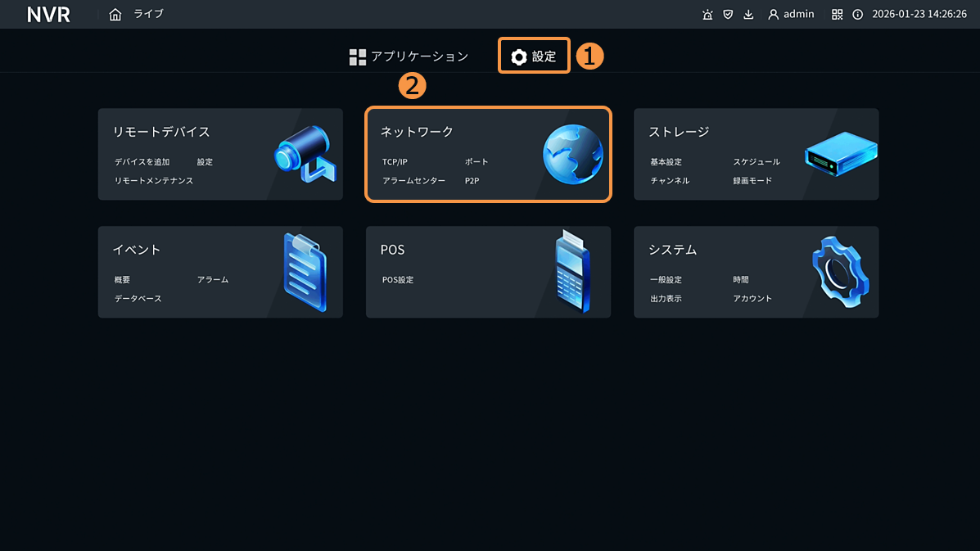Open POS設定 link
Image resolution: width=980 pixels, height=551 pixels.
(398, 280)
